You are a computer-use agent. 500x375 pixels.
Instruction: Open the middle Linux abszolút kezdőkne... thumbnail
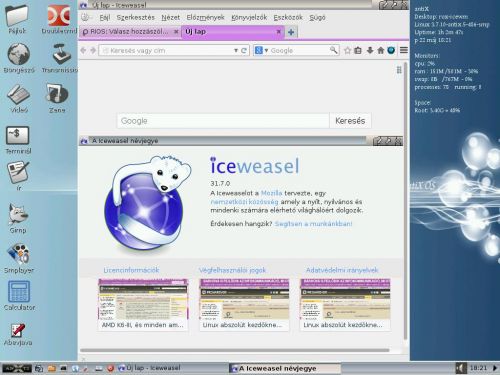click(244, 305)
